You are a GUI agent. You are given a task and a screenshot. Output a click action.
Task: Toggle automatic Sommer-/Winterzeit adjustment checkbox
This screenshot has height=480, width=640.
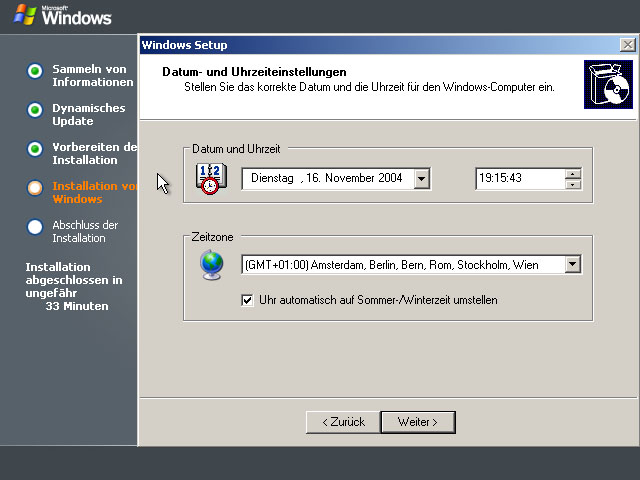click(248, 300)
